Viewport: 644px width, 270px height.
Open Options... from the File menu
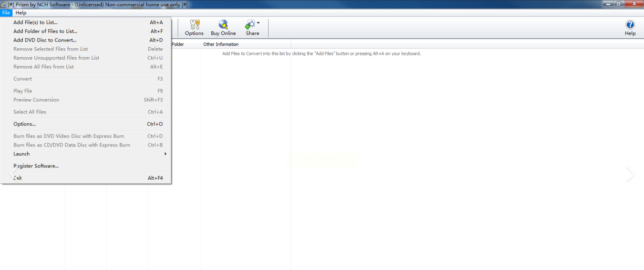pos(86,124)
